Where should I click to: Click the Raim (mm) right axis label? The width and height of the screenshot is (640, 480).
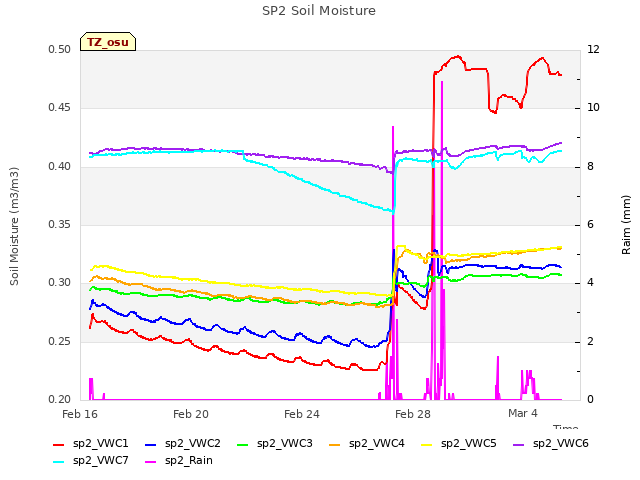(x=626, y=225)
